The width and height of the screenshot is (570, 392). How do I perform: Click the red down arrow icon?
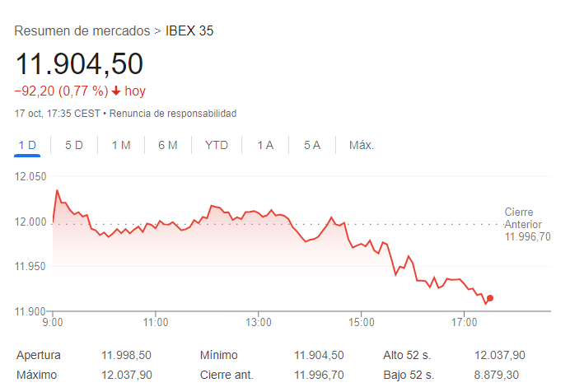point(116,91)
